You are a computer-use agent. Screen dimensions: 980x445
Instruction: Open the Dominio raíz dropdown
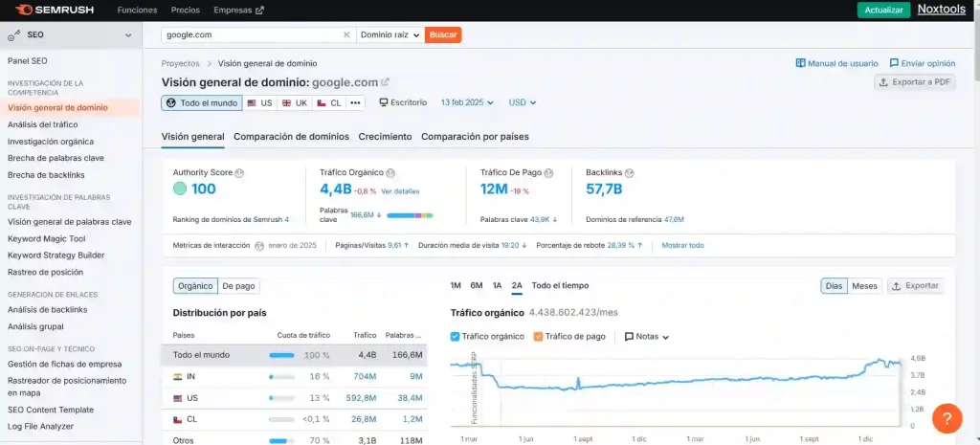[390, 34]
